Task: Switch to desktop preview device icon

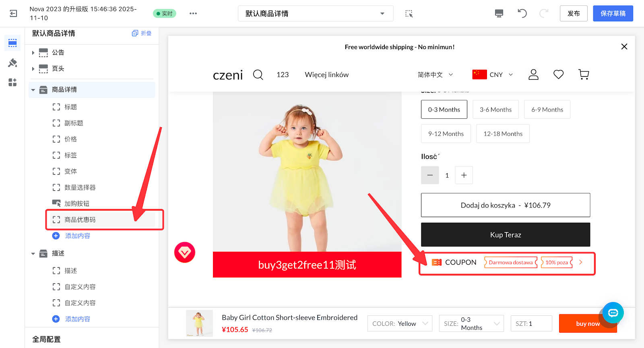Action: pyautogui.click(x=499, y=13)
